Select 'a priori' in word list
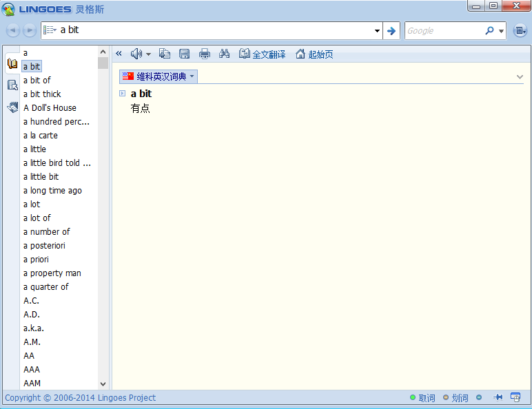Image resolution: width=532 pixels, height=409 pixels. point(36,260)
